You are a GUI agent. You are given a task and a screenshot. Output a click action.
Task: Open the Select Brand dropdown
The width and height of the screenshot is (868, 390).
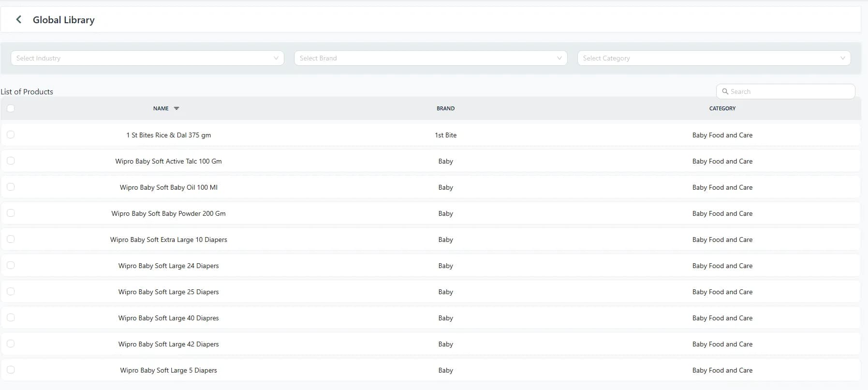pyautogui.click(x=430, y=58)
